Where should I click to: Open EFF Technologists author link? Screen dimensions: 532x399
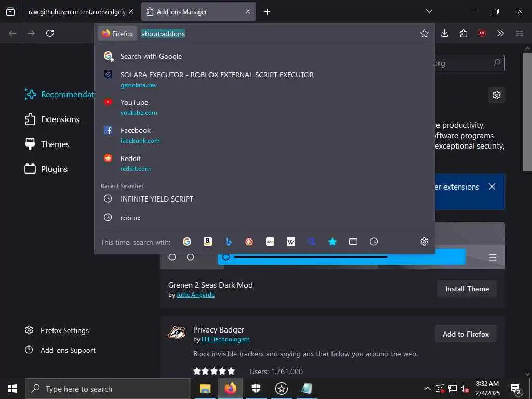[x=225, y=339]
